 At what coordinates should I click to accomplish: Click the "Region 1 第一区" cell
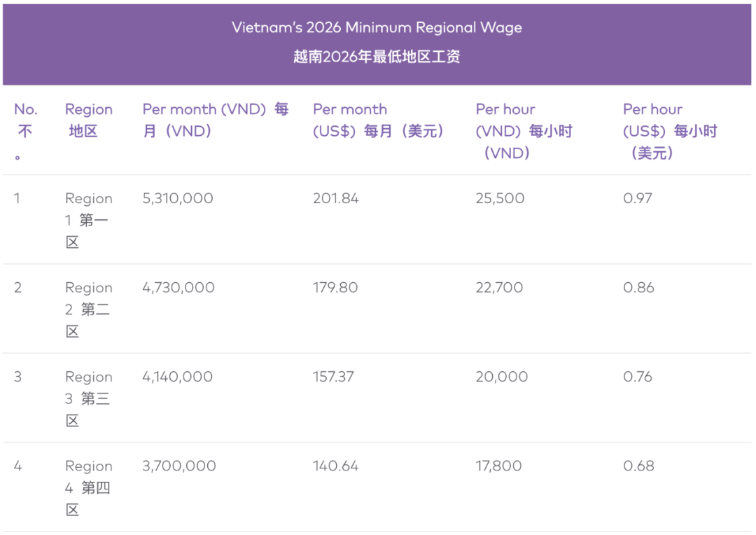88,220
